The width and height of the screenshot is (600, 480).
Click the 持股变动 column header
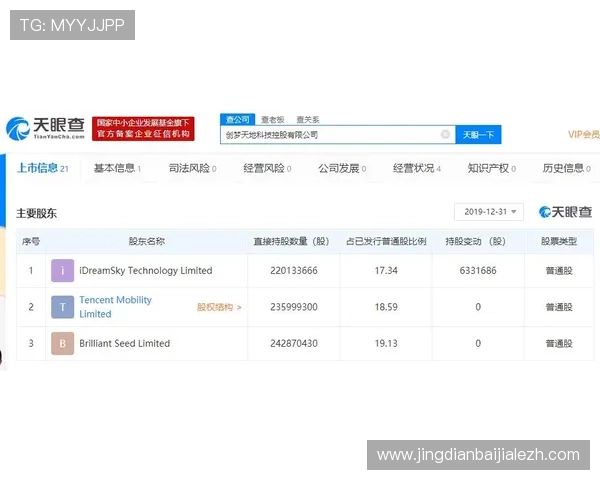tap(476, 241)
